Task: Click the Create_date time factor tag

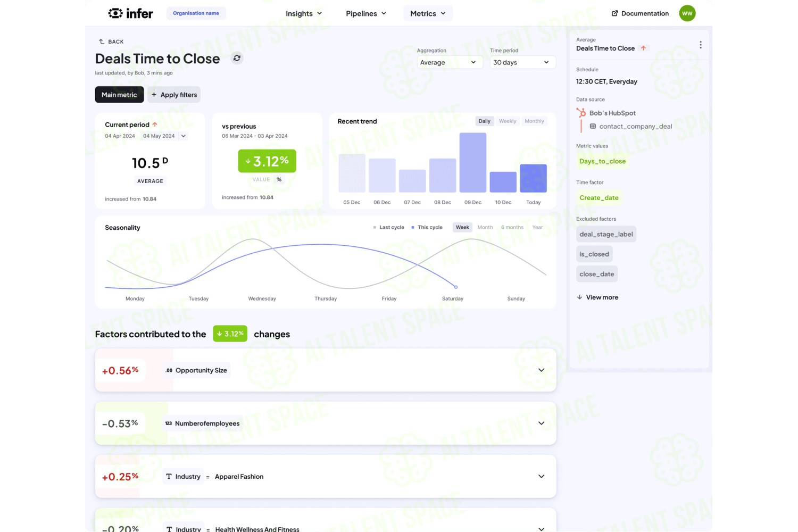Action: coord(599,198)
